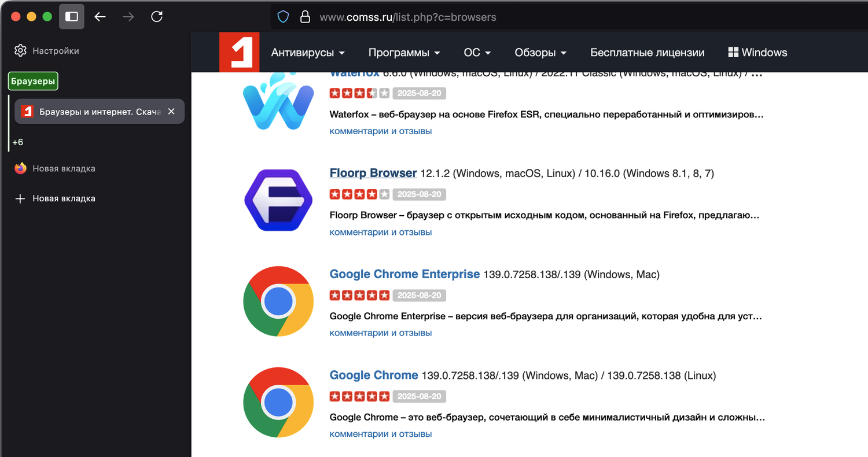The image size is (868, 457).
Task: Reload the current page
Action: coord(157,17)
